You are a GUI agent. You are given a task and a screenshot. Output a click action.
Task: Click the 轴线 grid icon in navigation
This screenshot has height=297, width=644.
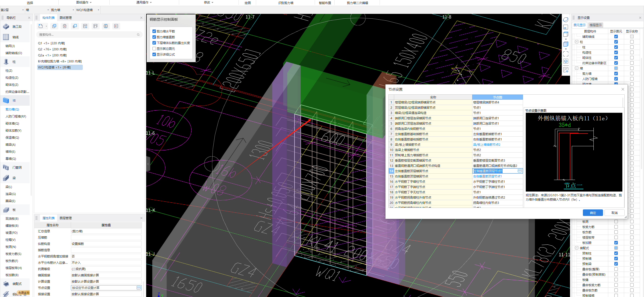point(6,37)
